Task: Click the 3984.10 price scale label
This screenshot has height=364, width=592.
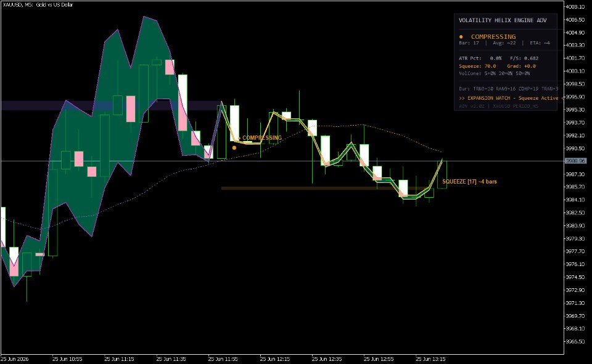Action: 575,200
